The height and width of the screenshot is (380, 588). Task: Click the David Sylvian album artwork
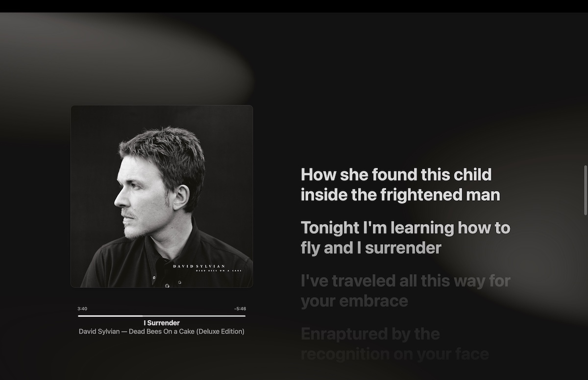[x=162, y=196]
